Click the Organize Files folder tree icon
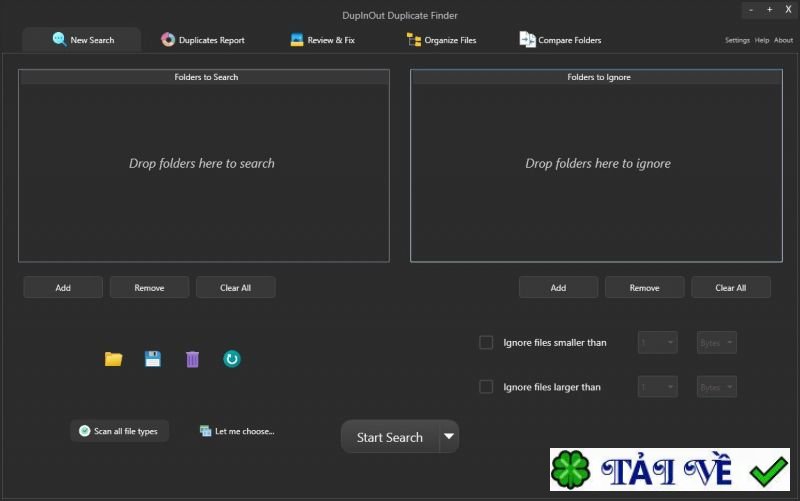 pos(414,40)
